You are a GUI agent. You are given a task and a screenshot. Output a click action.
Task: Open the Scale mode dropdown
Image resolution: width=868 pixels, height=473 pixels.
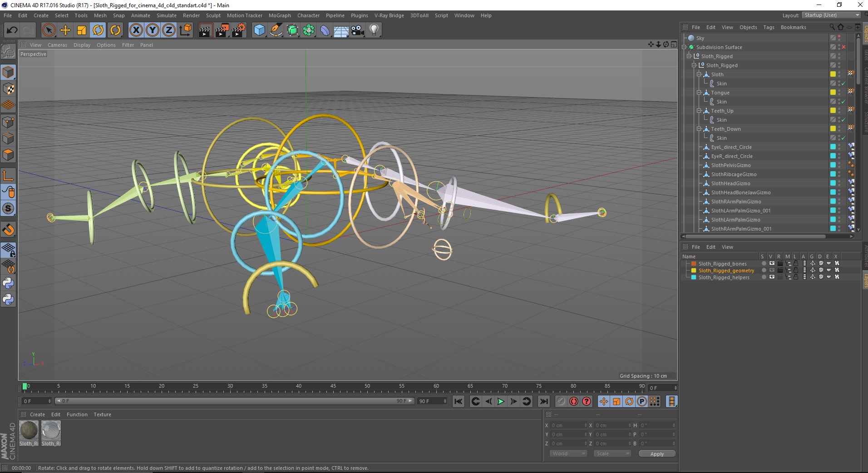[612, 453]
